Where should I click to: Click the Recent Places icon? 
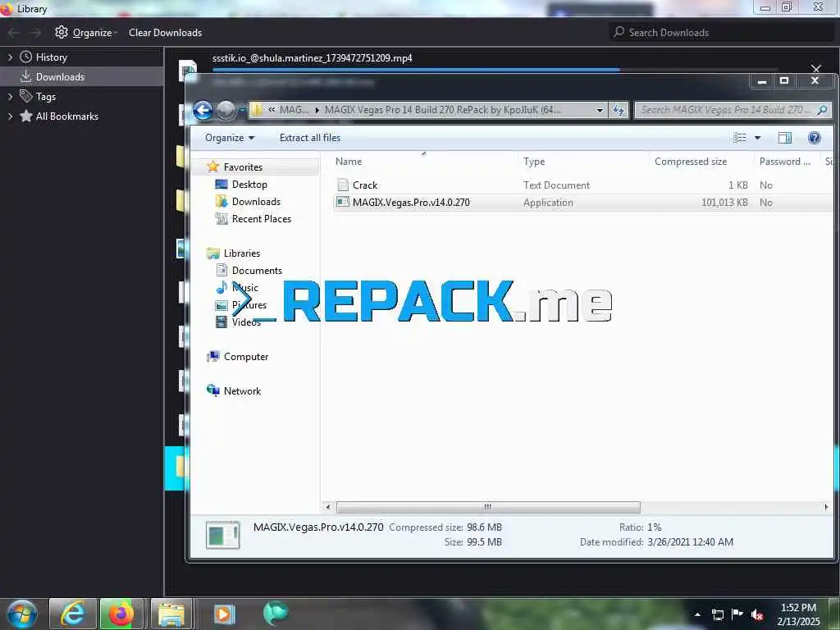221,218
